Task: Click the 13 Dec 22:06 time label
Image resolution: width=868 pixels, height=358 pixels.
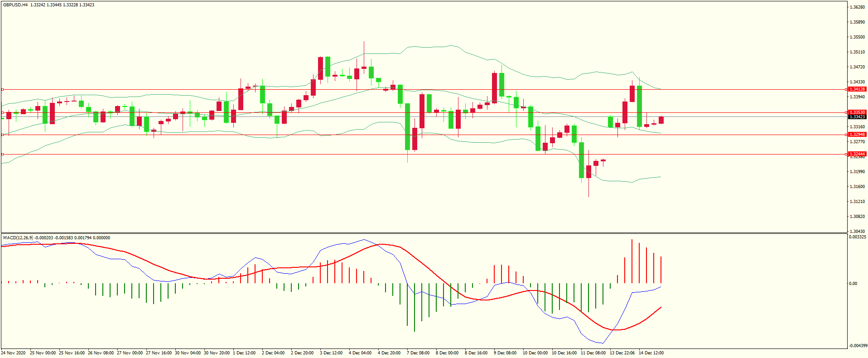Action: [622, 353]
